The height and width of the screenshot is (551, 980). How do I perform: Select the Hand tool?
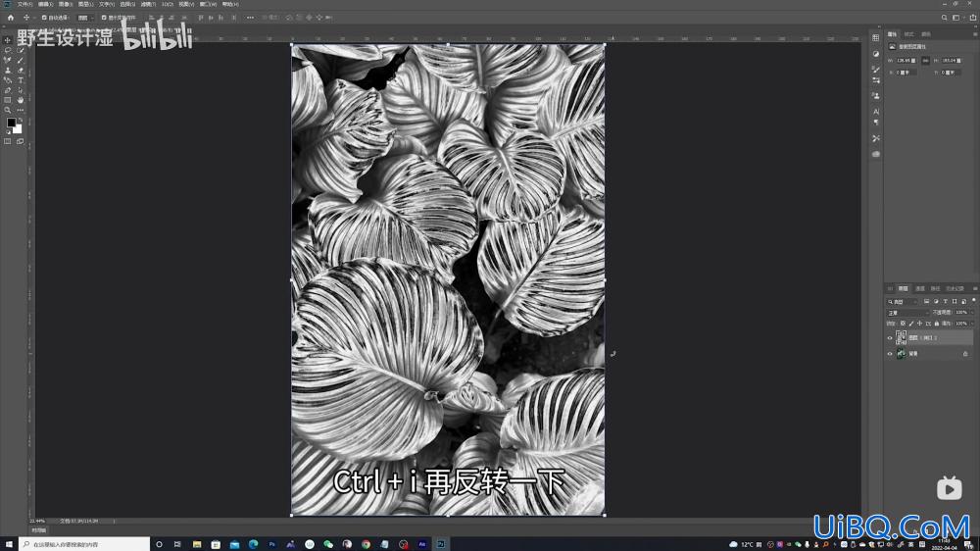tap(20, 100)
